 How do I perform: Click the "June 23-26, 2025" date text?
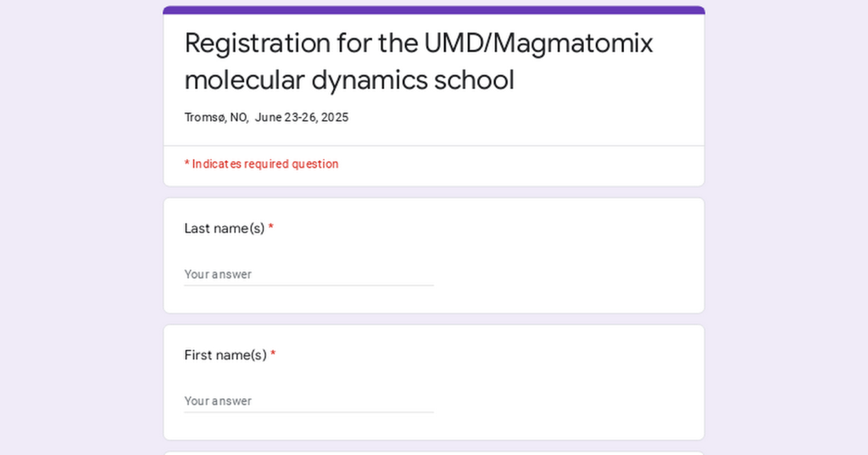(x=302, y=118)
